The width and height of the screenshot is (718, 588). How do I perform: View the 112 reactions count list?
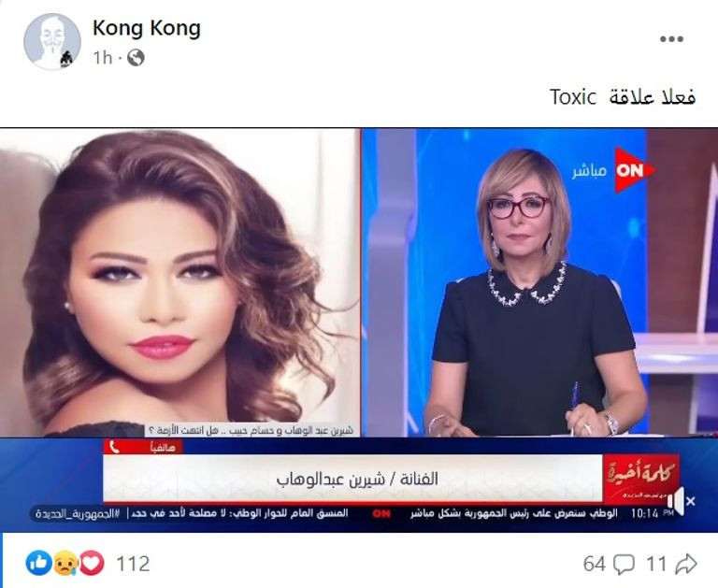(x=134, y=564)
